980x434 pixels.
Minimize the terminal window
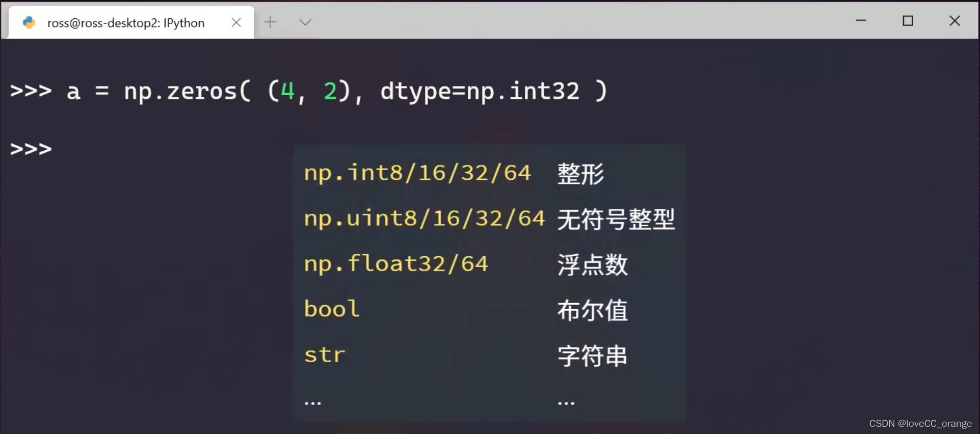[x=861, y=20]
